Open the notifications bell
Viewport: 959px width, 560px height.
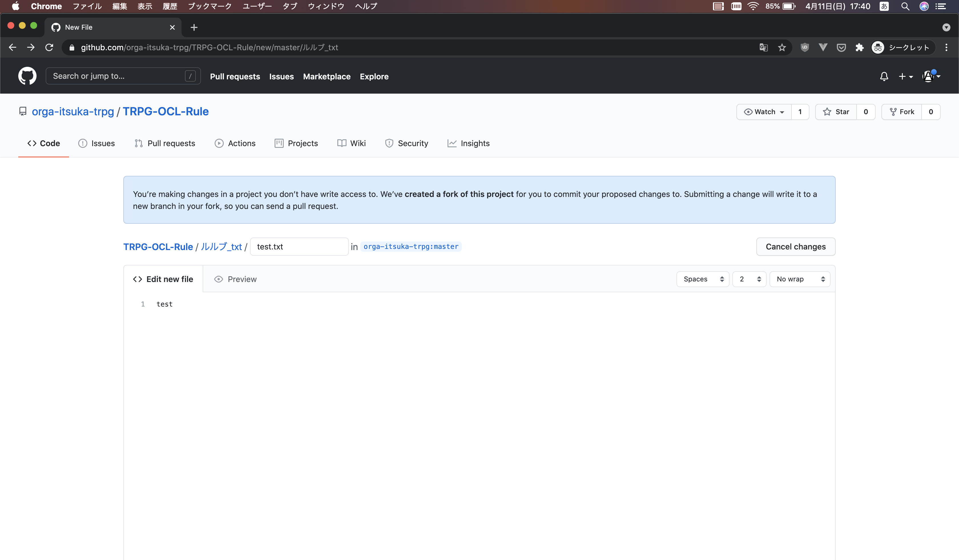[884, 76]
